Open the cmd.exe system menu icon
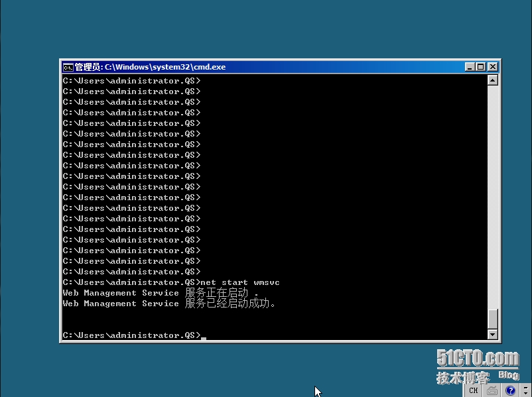The width and height of the screenshot is (532, 397). click(x=68, y=67)
